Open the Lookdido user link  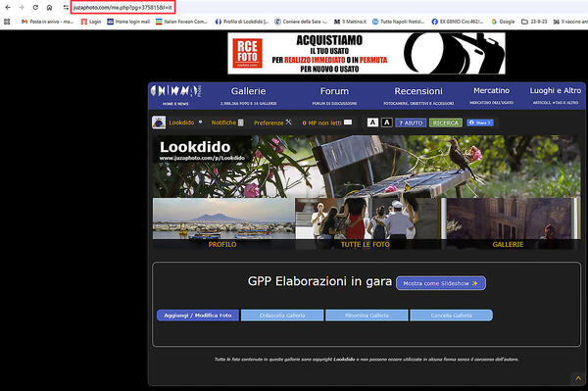click(x=181, y=122)
